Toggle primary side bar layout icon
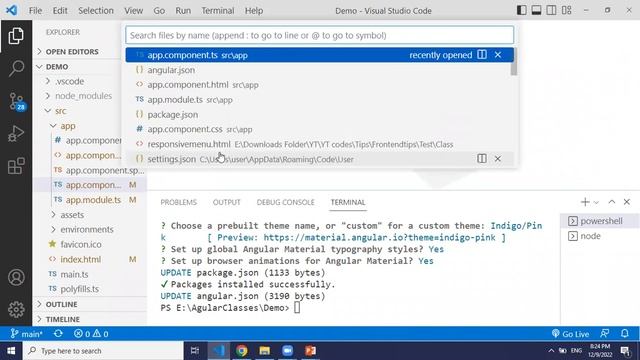The image size is (640, 360). click(x=521, y=11)
